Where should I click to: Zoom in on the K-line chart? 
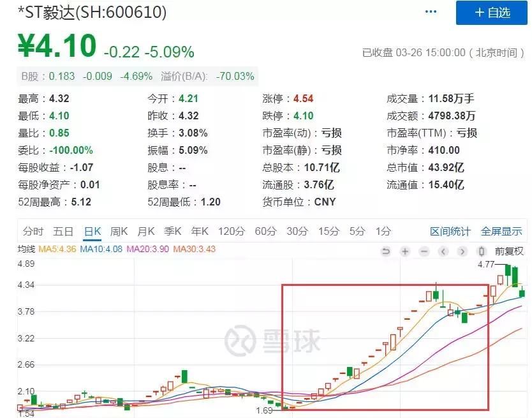click(x=404, y=251)
